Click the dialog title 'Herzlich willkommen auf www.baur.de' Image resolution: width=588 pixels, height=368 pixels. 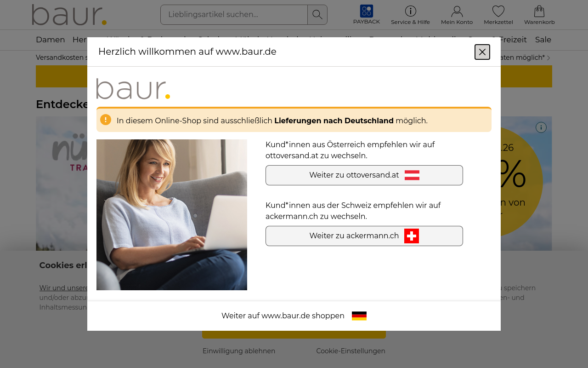point(187,52)
